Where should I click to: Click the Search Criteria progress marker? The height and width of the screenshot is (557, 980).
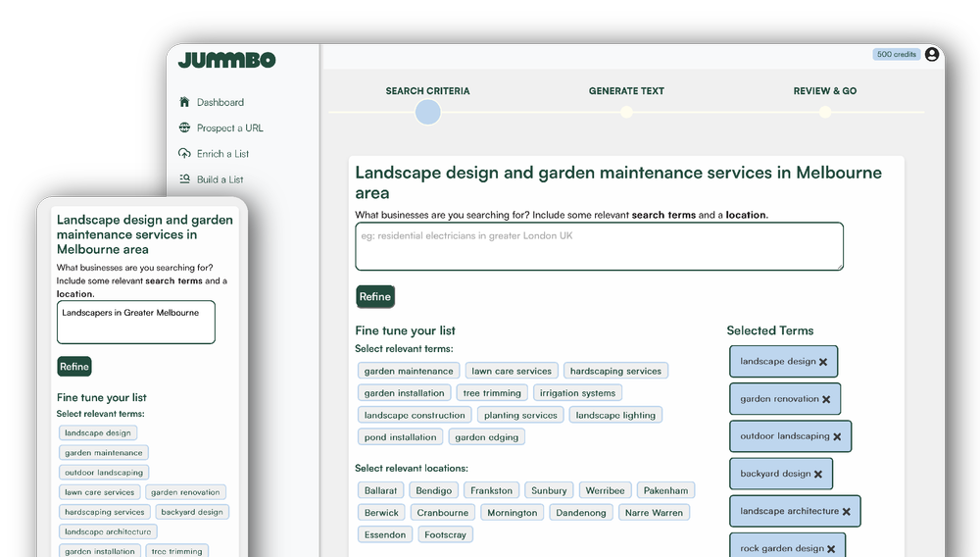point(428,113)
